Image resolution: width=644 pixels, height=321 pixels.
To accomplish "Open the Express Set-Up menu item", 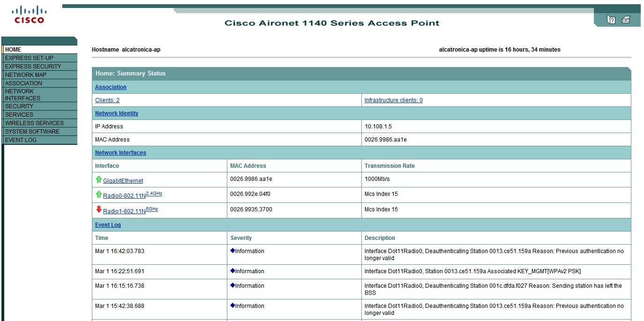I will 29,58.
